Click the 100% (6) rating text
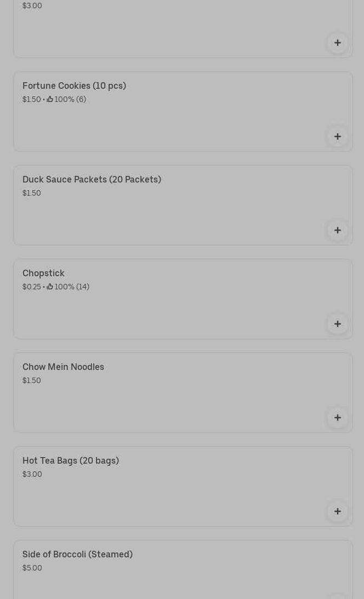 [x=70, y=99]
